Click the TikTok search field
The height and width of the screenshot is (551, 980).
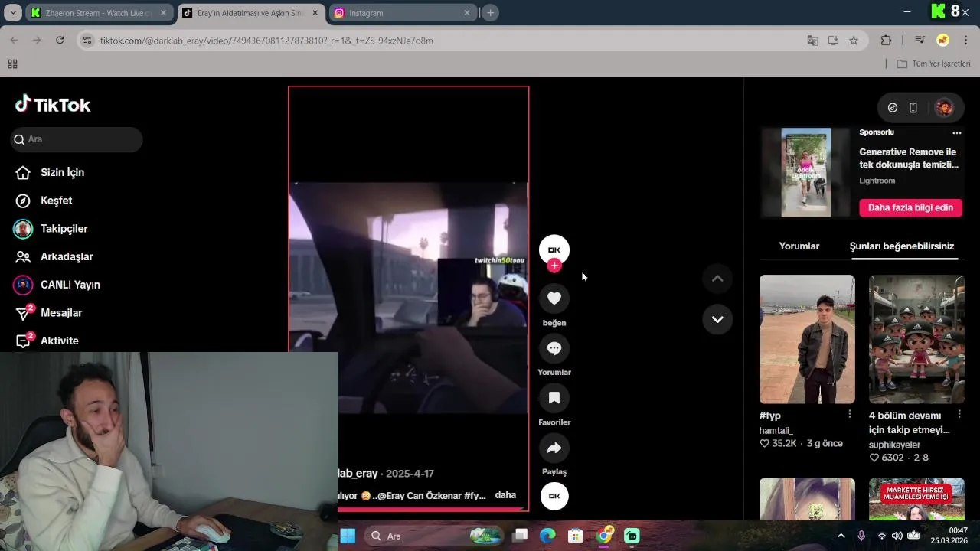point(77,139)
